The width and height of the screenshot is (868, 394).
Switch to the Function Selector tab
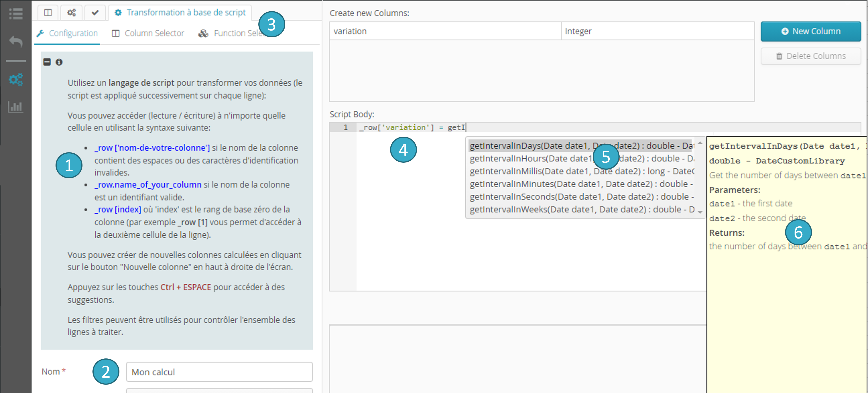point(233,33)
